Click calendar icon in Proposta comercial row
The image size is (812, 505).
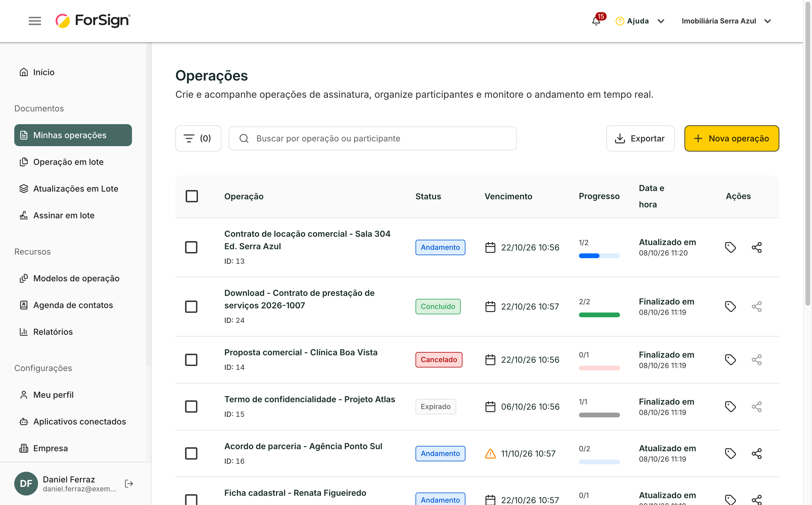[490, 360]
